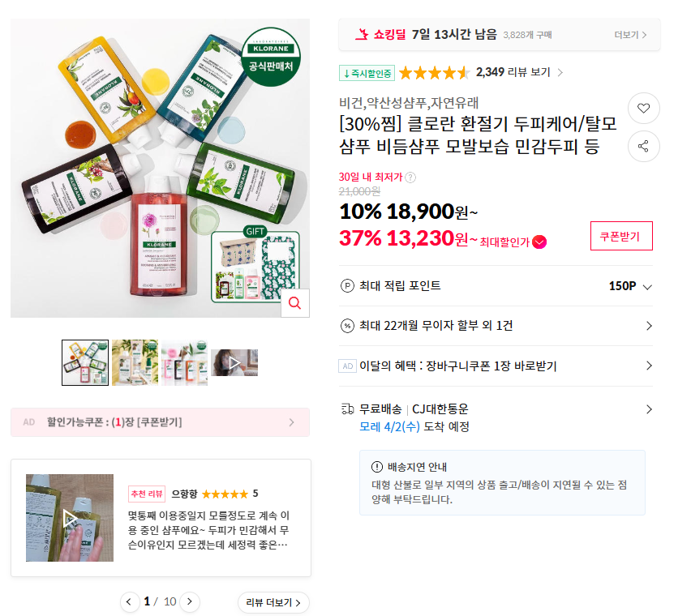The image size is (691, 616).
Task: Open 무료배송 CJ대한통운 shipping details
Action: point(648,409)
